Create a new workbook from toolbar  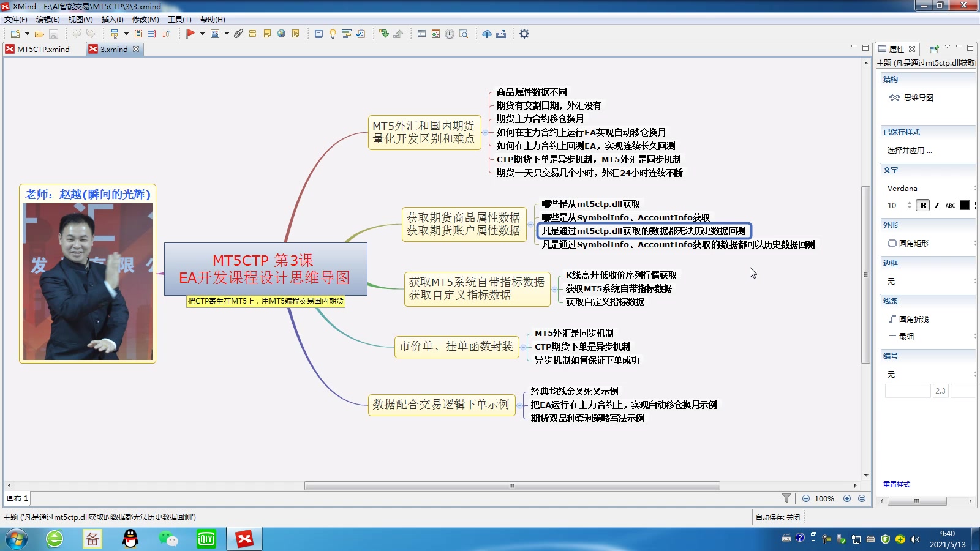pyautogui.click(x=15, y=34)
